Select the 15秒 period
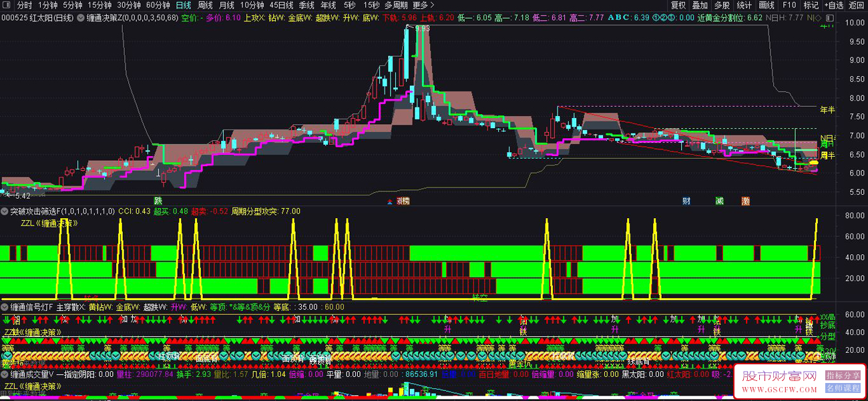 pos(372,5)
